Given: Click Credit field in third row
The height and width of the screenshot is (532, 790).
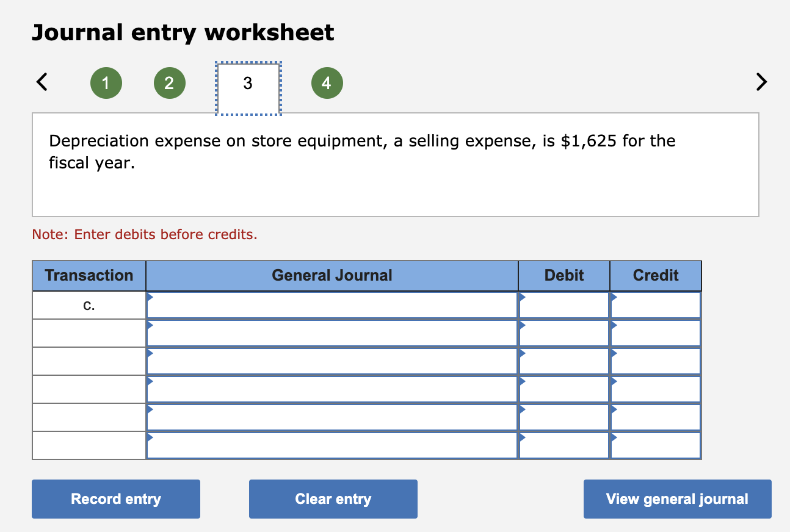Looking at the screenshot, I should [656, 361].
